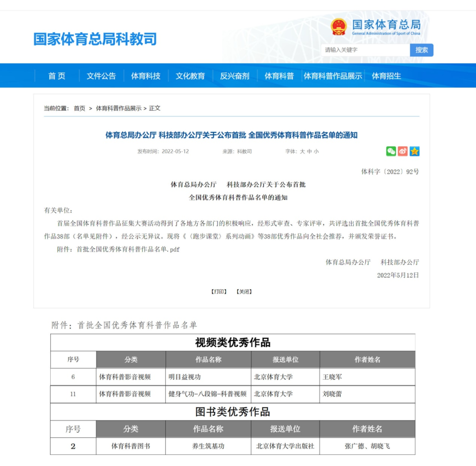Open the 体育招生 section
This screenshot has height=466, width=476.
[386, 75]
